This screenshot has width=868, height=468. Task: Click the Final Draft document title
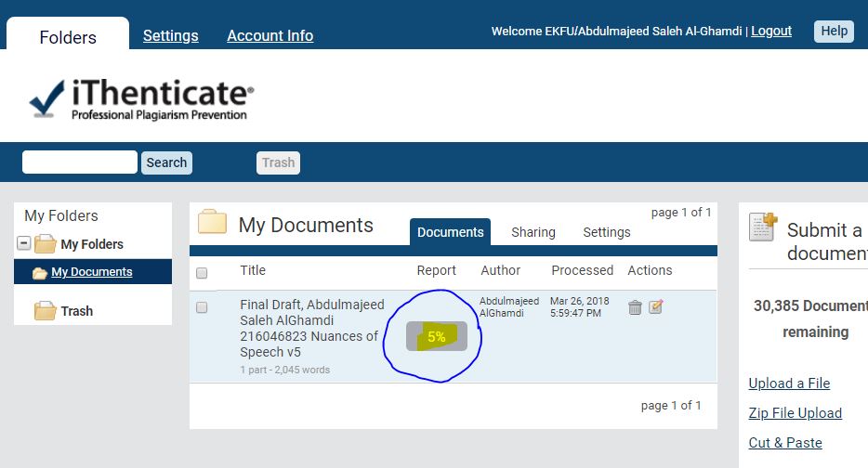(312, 328)
